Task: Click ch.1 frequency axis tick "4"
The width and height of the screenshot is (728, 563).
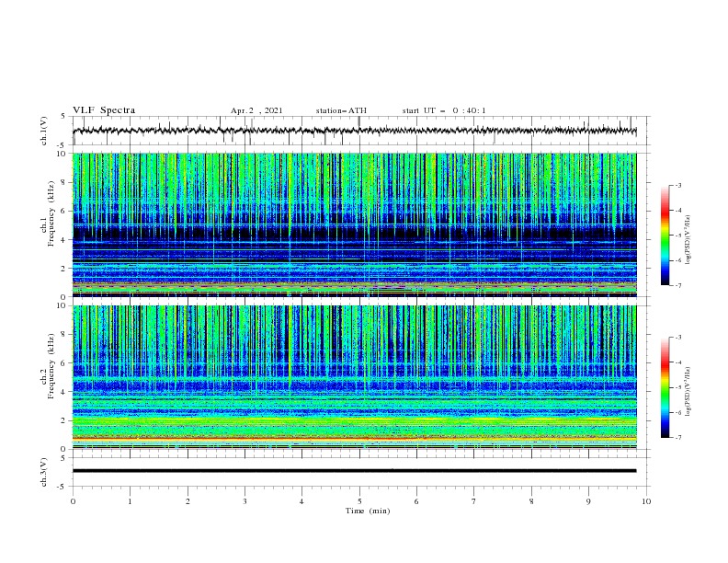Action: point(65,240)
